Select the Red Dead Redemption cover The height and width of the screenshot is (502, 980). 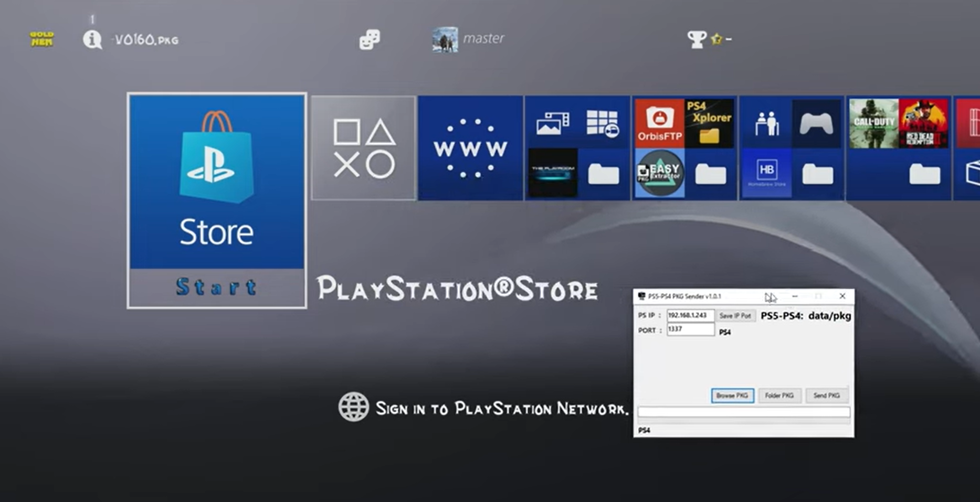click(924, 123)
